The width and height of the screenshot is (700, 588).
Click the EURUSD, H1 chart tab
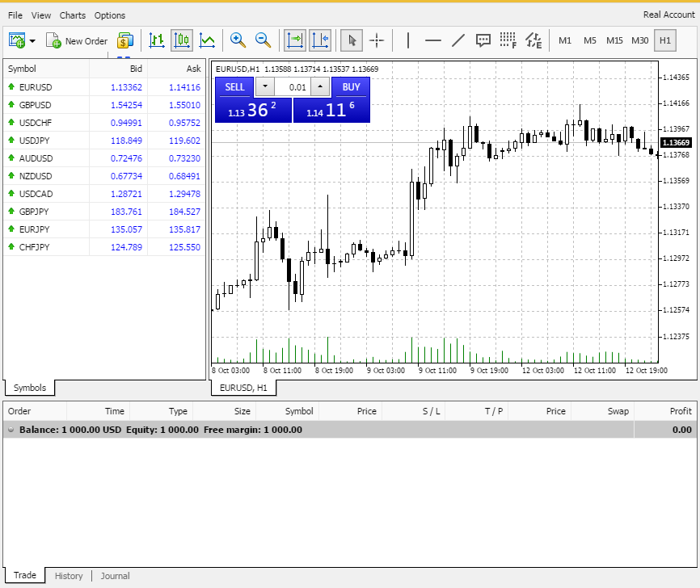coord(243,388)
